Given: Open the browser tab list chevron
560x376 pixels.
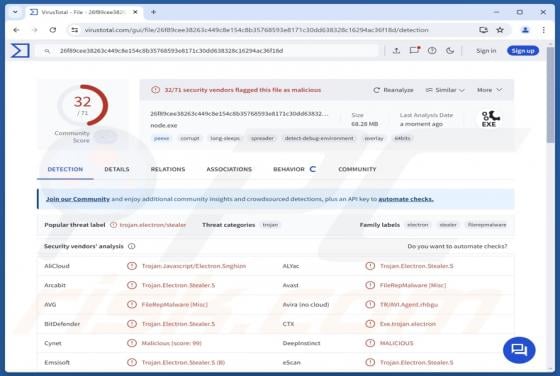Looking at the screenshot, I should (15, 12).
